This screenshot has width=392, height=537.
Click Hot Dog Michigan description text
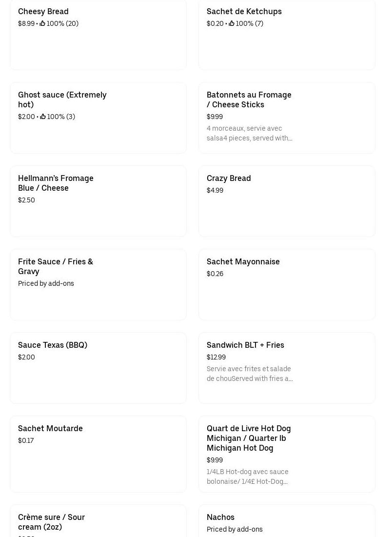[x=248, y=477]
